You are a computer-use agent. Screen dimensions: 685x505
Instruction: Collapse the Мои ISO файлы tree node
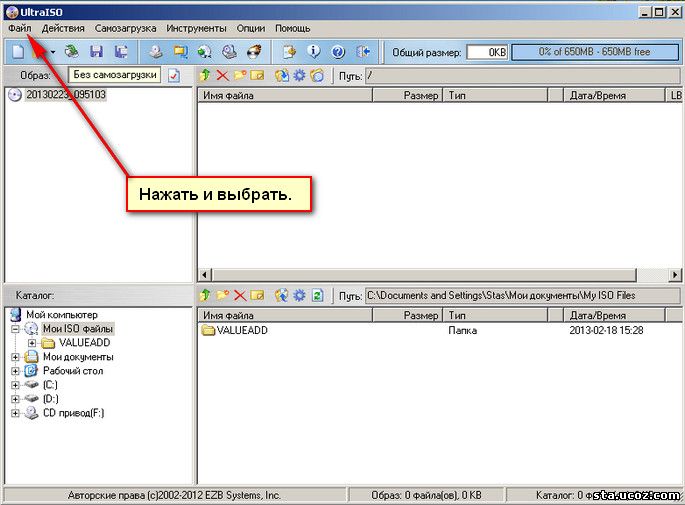(16, 329)
